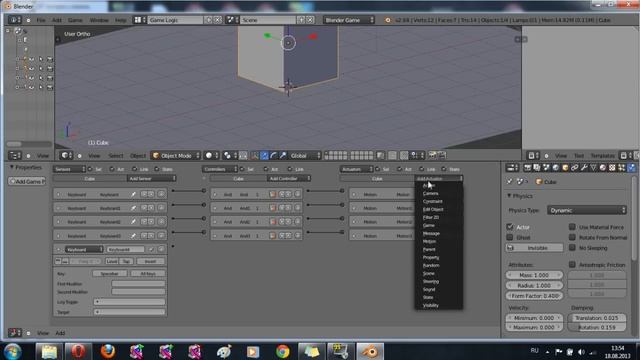Click the Spacebar key assignment button
Viewport: 640px width, 360px height.
click(x=109, y=273)
